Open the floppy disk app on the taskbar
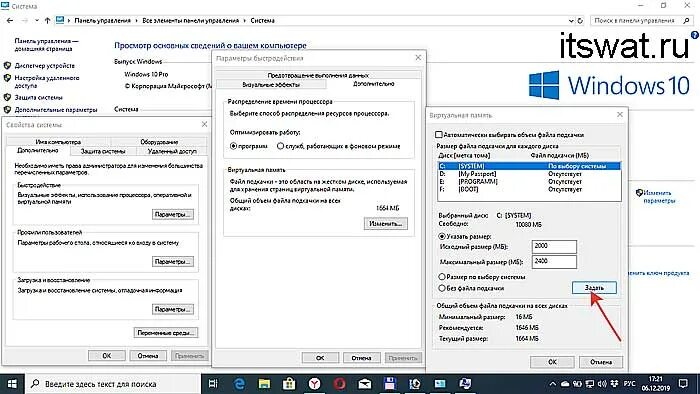The width and height of the screenshot is (700, 394). tap(390, 384)
